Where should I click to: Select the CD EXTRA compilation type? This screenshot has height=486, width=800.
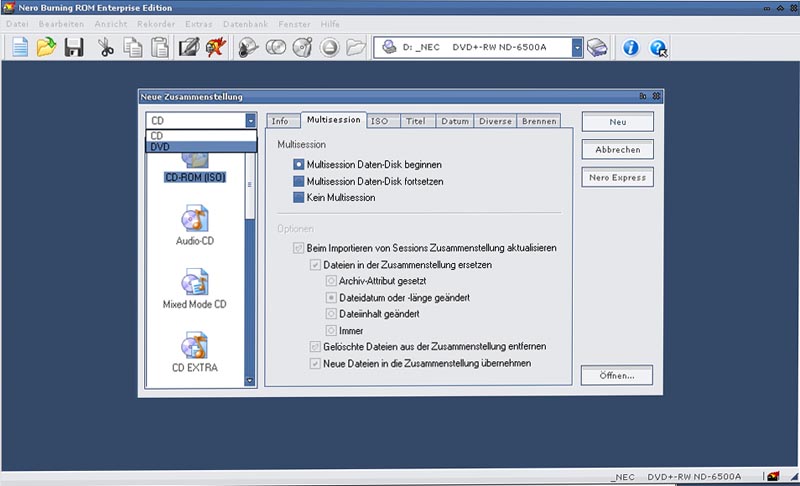tap(194, 352)
